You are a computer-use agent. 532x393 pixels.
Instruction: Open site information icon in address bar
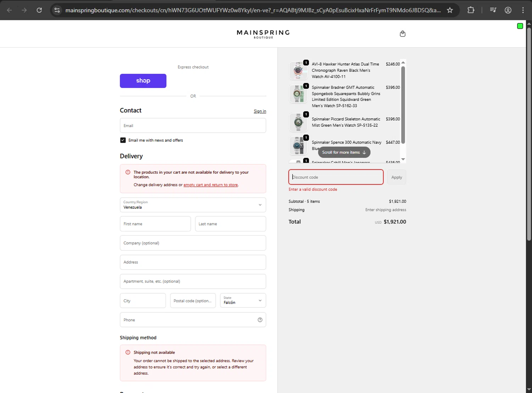[57, 10]
